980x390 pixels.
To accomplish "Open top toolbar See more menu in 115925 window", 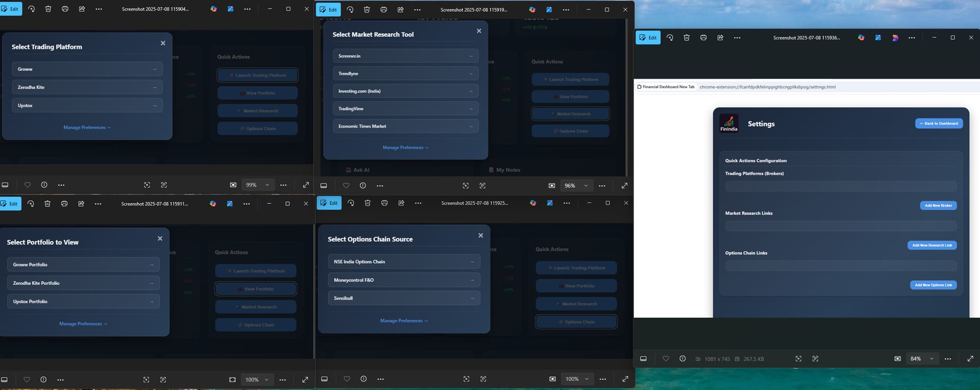I will click(418, 203).
